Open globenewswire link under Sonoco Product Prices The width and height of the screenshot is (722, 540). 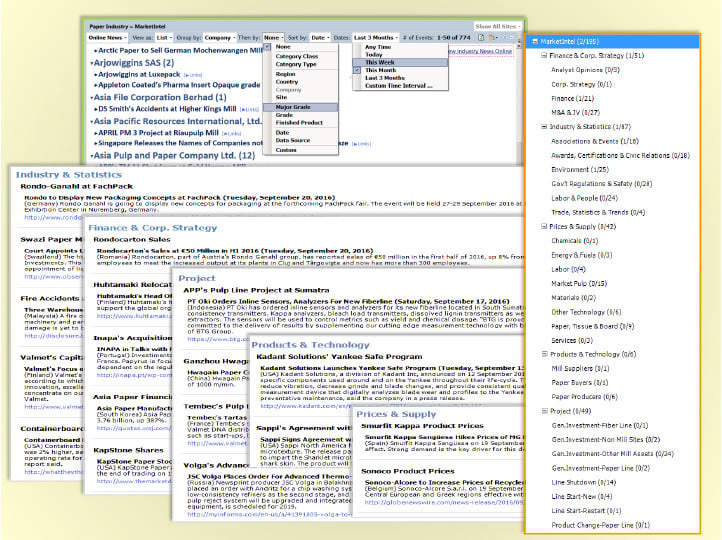click(444, 502)
